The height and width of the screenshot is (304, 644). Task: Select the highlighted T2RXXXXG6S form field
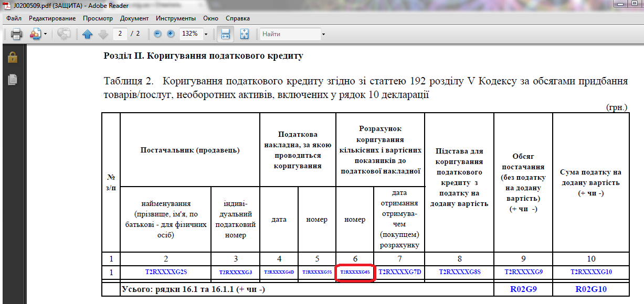point(355,273)
